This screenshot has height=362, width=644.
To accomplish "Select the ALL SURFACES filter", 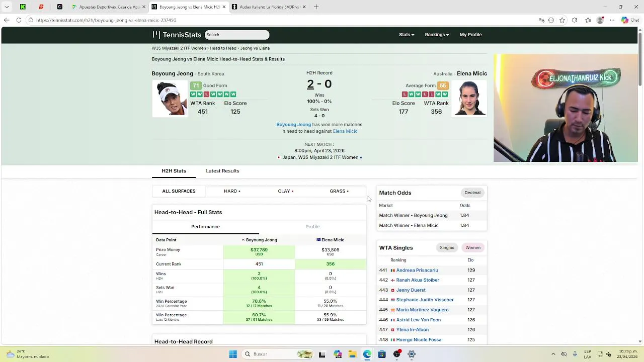I will [x=179, y=191].
